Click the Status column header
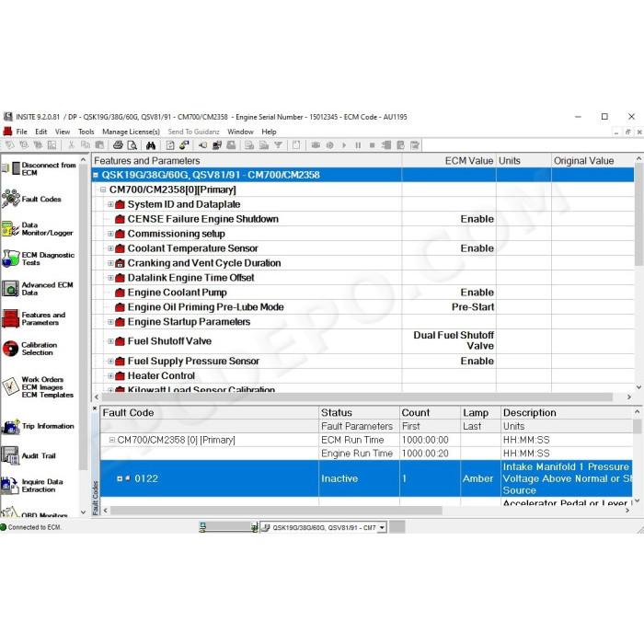The image size is (644, 644). [x=359, y=413]
